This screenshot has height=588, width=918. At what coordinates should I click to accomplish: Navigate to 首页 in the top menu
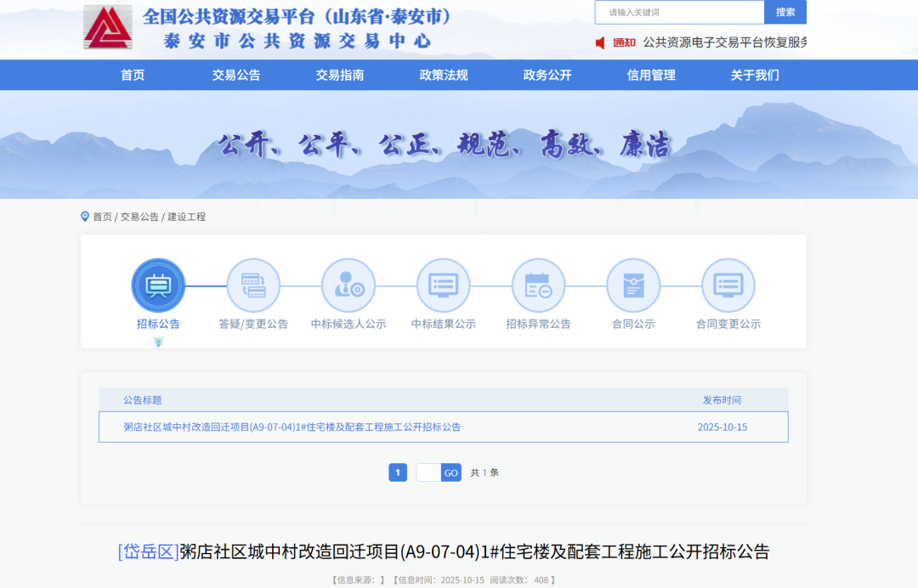coord(133,75)
